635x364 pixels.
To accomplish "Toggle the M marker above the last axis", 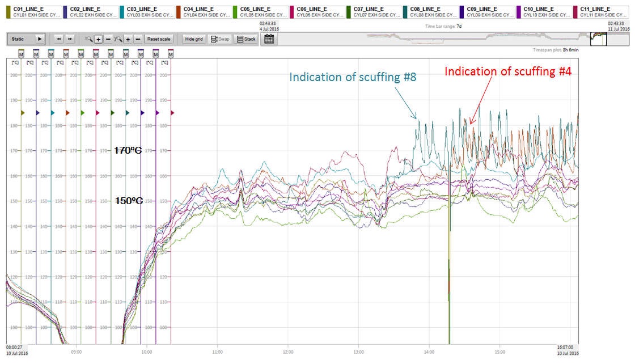I will (x=170, y=54).
